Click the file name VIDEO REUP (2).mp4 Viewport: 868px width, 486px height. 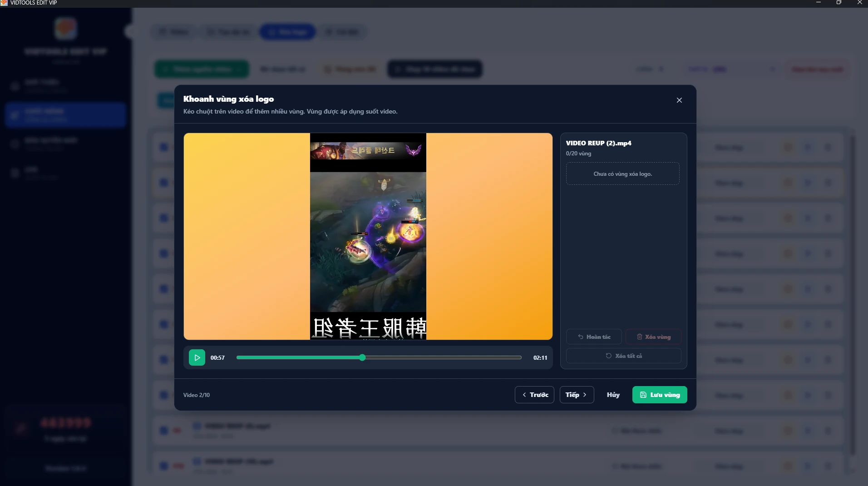click(x=598, y=143)
